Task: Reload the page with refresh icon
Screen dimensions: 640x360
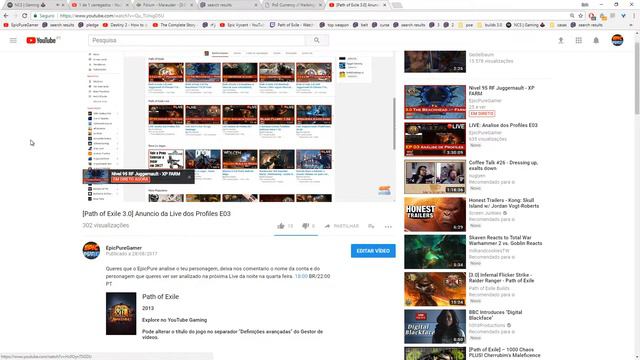Action: click(24, 16)
